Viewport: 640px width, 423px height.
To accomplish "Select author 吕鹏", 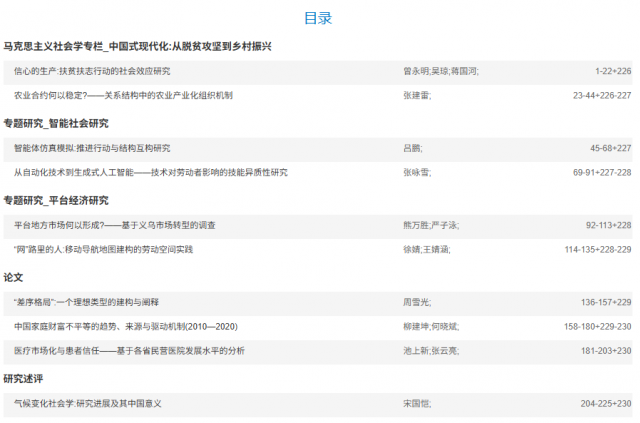I will pyautogui.click(x=411, y=148).
